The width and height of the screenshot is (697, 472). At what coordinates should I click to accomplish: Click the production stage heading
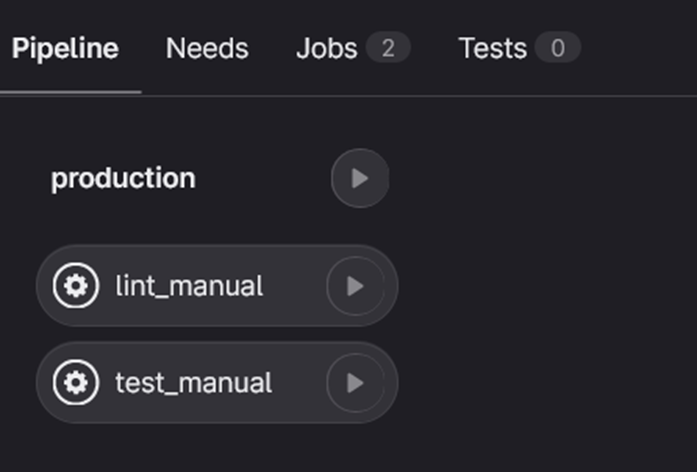point(123,179)
